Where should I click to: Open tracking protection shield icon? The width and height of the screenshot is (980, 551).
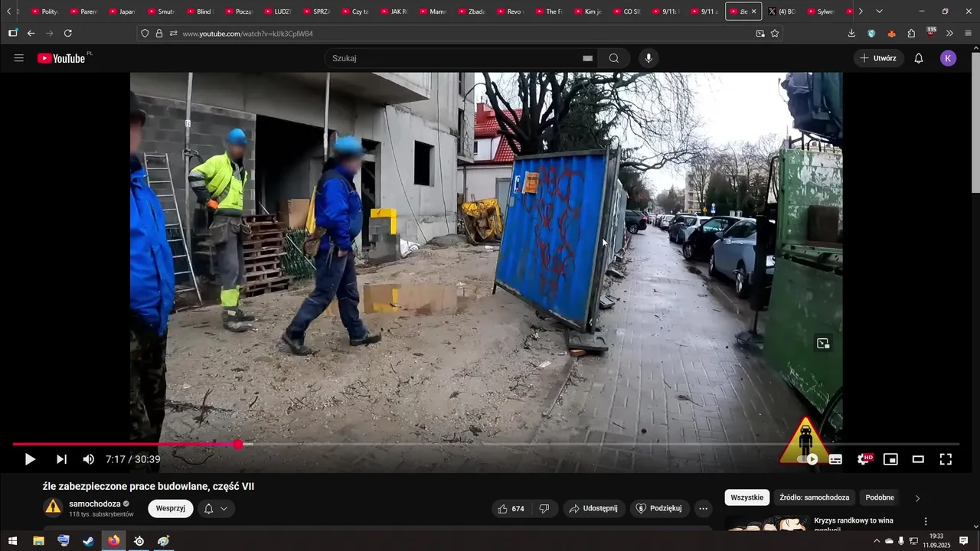click(x=145, y=34)
